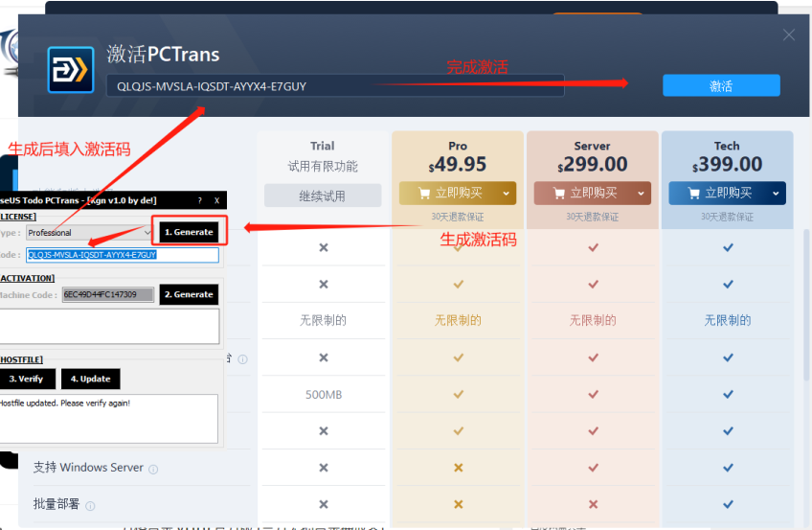Click the keygen Code field with license
This screenshot has width=812, height=530.
pos(123,255)
